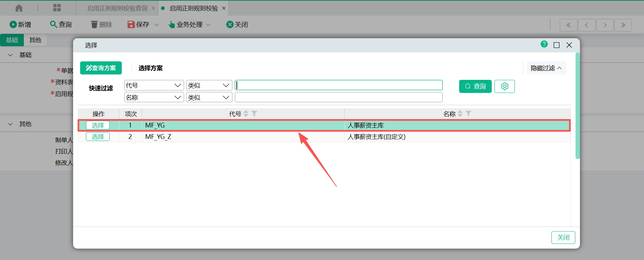Click the filter funnel icon on 代号 column
644x260 pixels.
(x=254, y=114)
